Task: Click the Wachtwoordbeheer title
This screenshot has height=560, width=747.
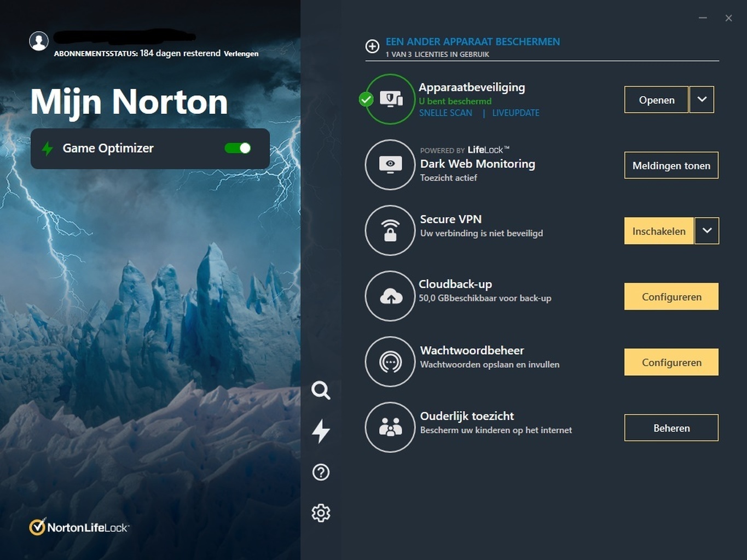Action: point(472,350)
